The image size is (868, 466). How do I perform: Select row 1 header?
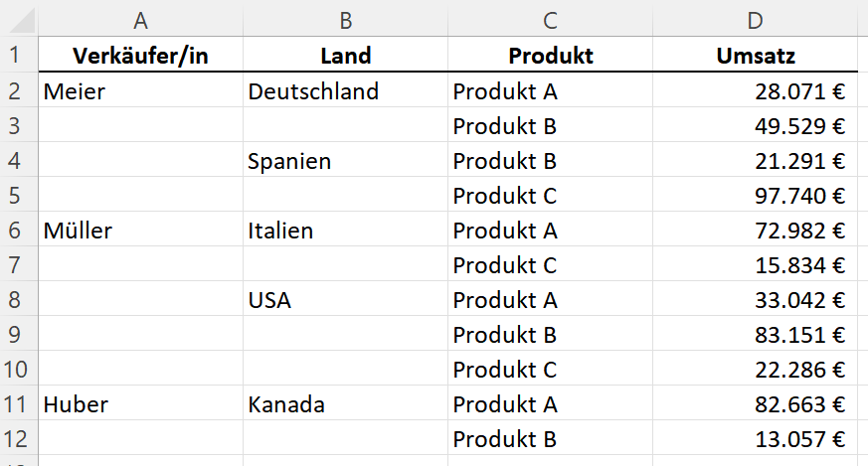pyautogui.click(x=15, y=55)
